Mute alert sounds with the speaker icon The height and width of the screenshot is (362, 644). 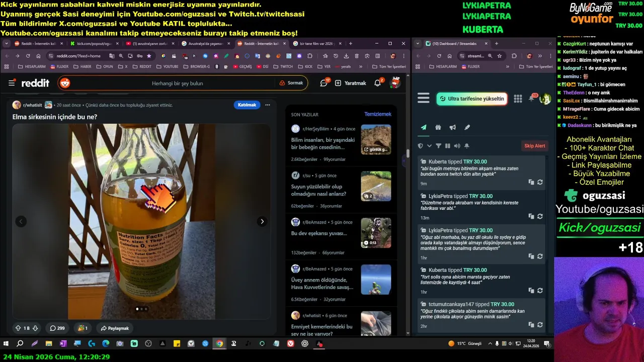(457, 146)
